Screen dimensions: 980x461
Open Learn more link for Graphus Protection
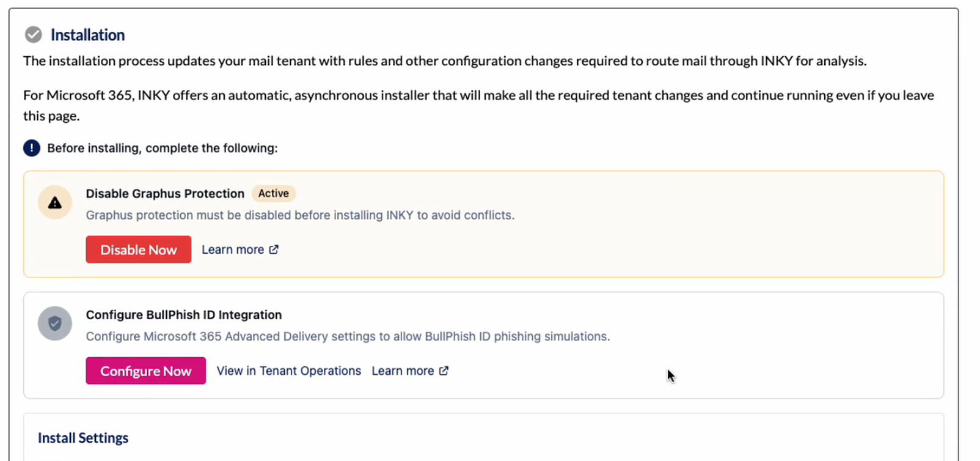click(x=233, y=249)
